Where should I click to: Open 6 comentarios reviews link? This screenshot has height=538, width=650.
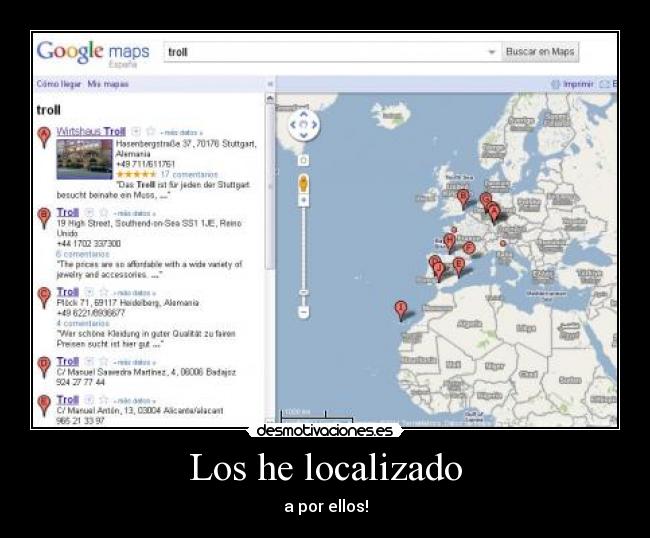point(82,254)
